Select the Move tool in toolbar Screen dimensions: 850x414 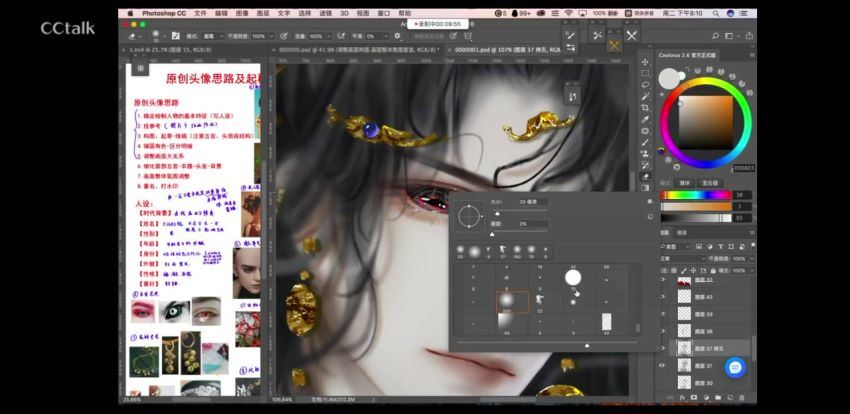(x=645, y=62)
